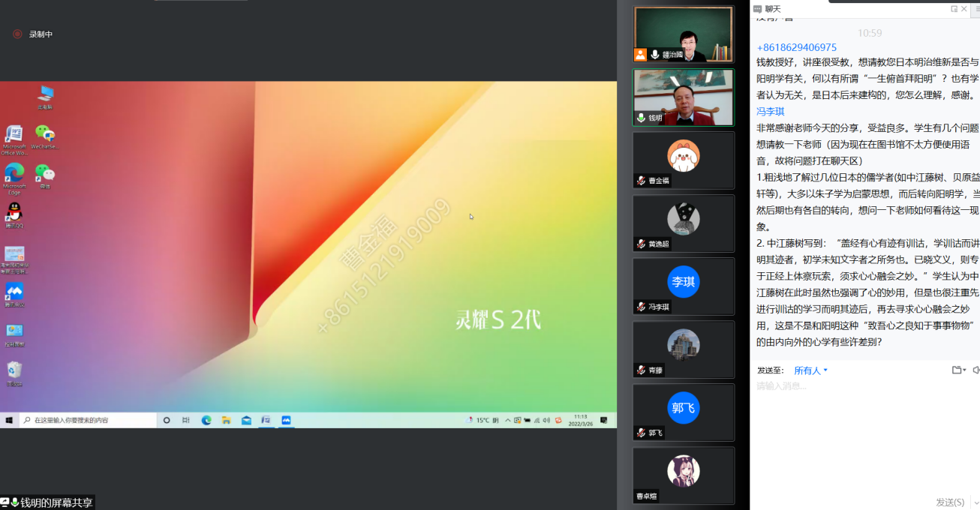
Task: Select 青藤's participant tile
Action: coord(683,349)
